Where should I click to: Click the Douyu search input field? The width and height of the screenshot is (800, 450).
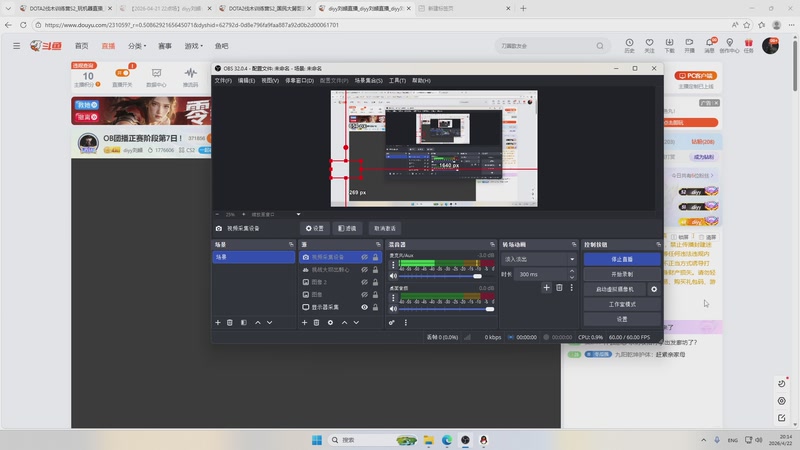(545, 46)
